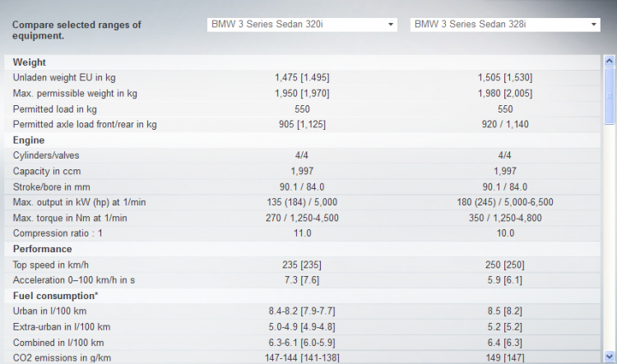
Task: Click the 320i output '135 (184) / 5,000'
Action: click(302, 202)
